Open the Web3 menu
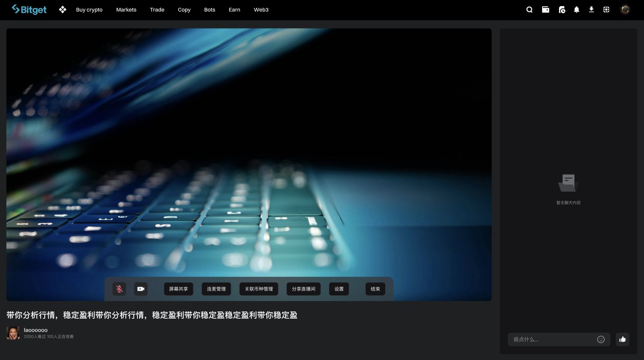The height and width of the screenshot is (360, 644). [x=261, y=10]
